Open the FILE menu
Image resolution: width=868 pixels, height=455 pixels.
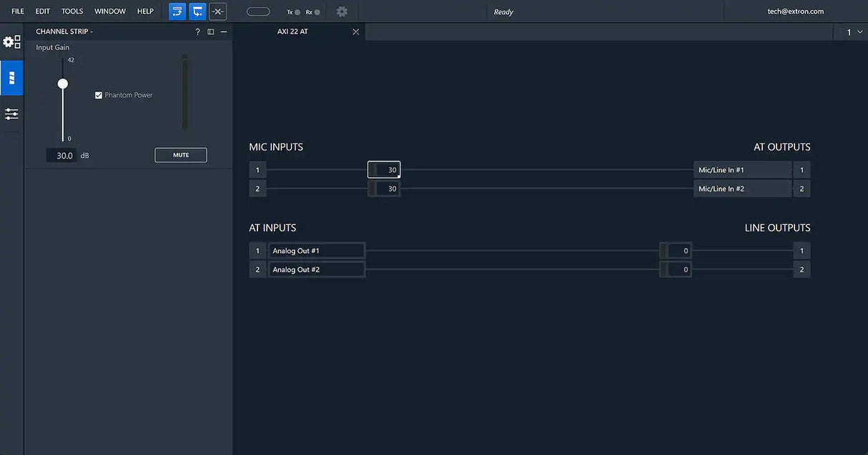pyautogui.click(x=18, y=11)
